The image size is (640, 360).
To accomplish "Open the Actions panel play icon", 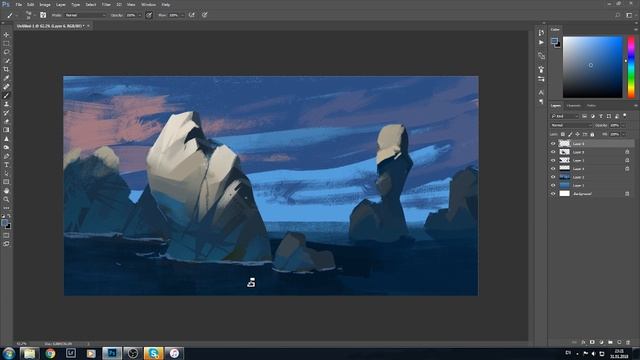I will (x=541, y=42).
